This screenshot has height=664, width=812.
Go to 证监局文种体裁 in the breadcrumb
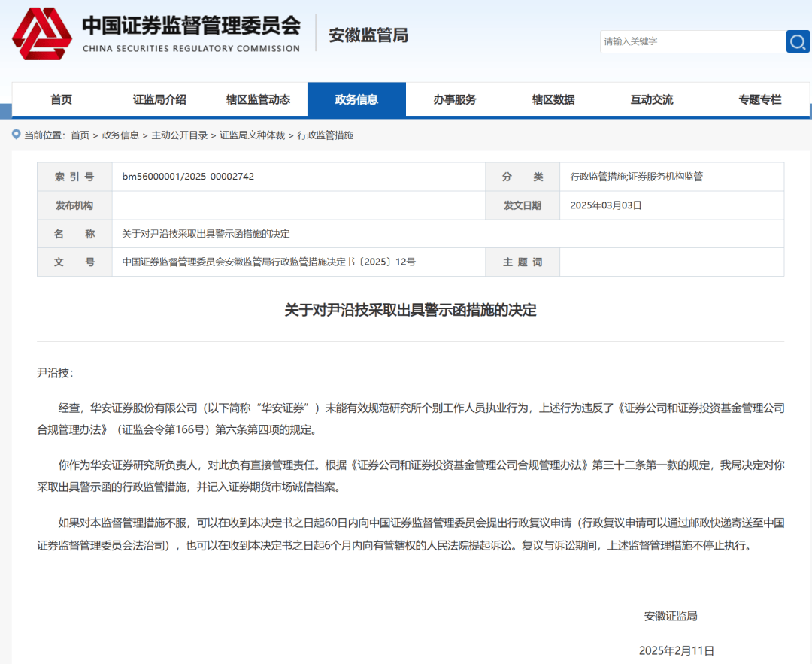pos(253,135)
